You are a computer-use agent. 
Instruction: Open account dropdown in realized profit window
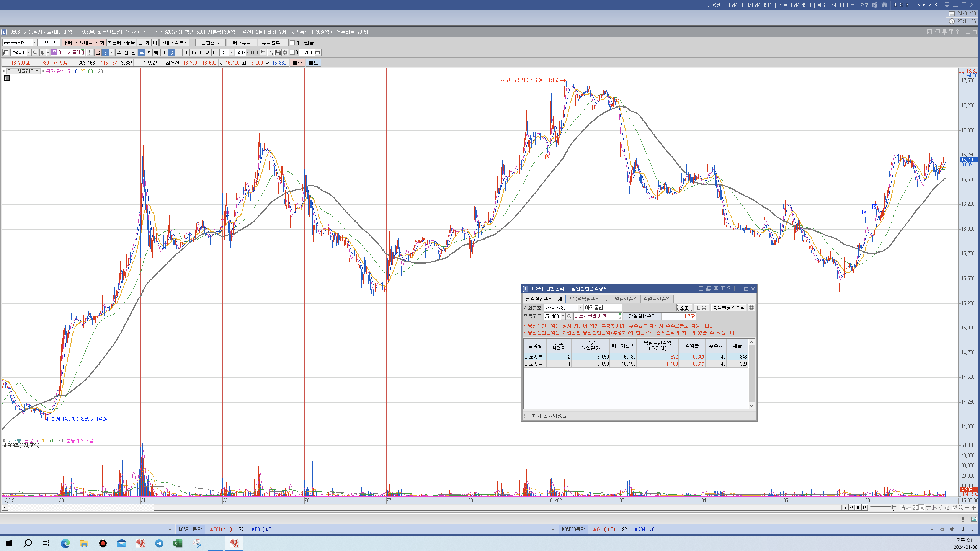[581, 308]
